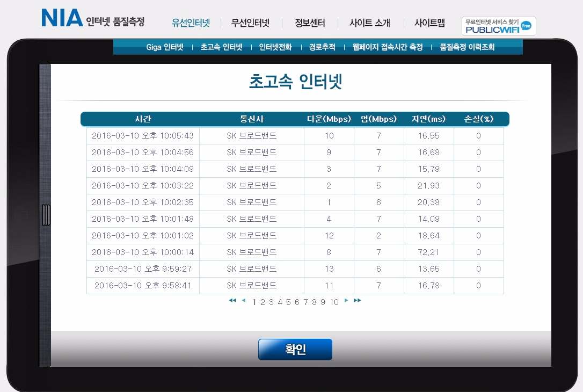Go to page 1 of results
The image size is (583, 392).
click(254, 302)
